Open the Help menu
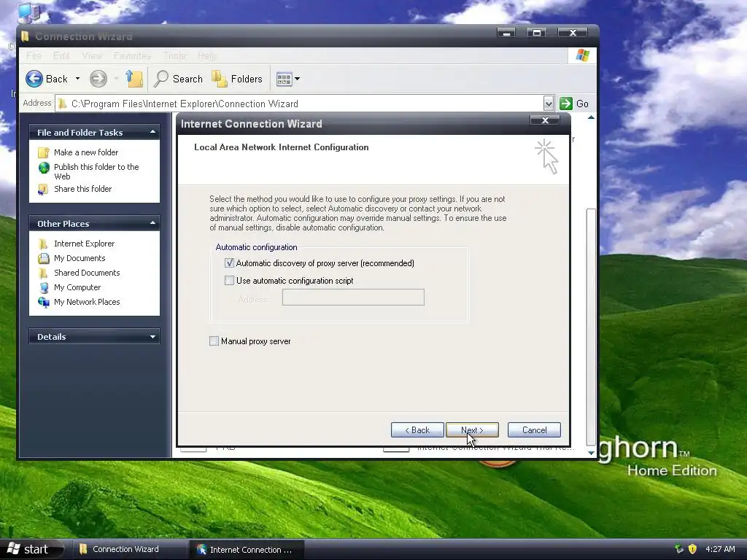 click(x=206, y=55)
